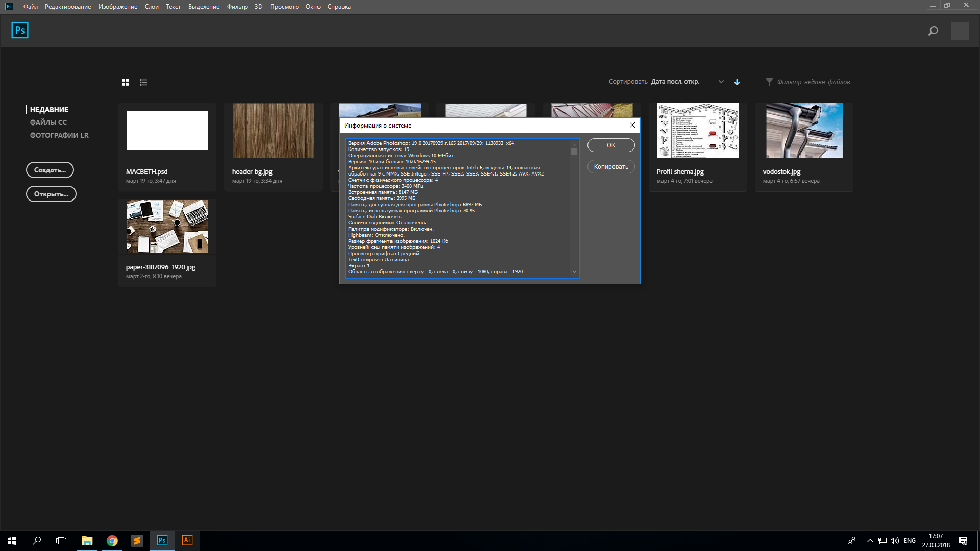Click the 'Операционная система' info line
Image resolution: width=980 pixels, height=551 pixels.
(401, 156)
